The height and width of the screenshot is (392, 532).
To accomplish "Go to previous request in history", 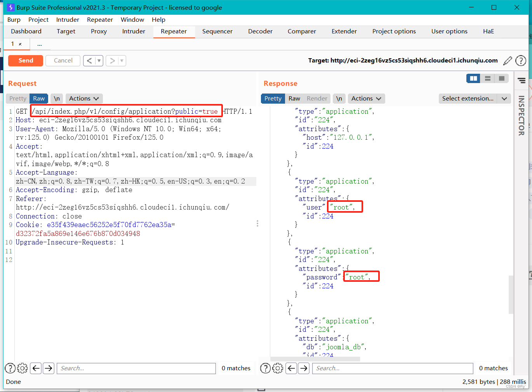I will tap(90, 61).
